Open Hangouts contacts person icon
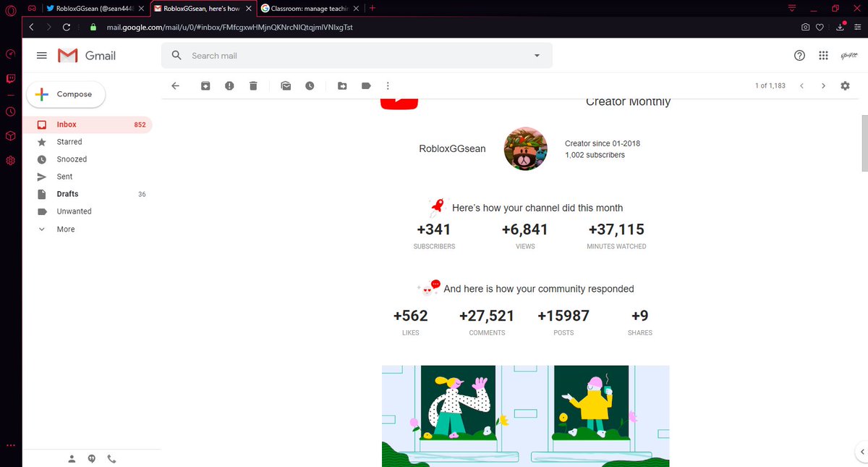Viewport: 868px width, 467px height. [72, 458]
